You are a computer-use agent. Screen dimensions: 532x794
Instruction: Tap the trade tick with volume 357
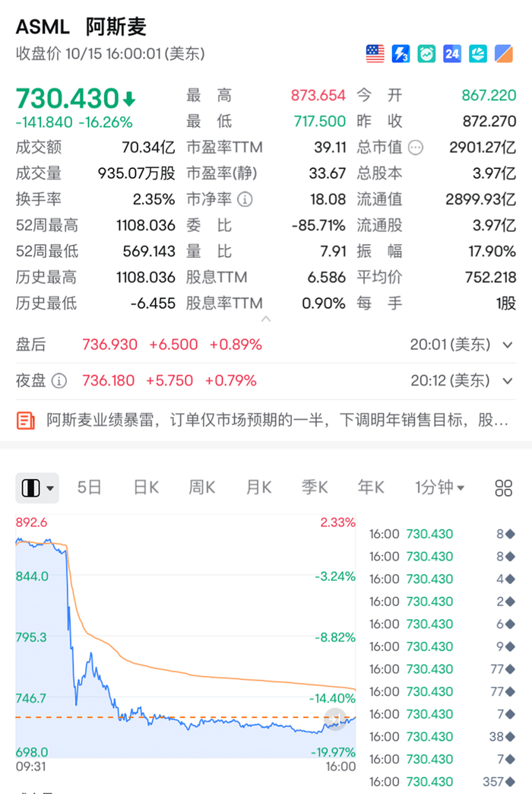(442, 782)
